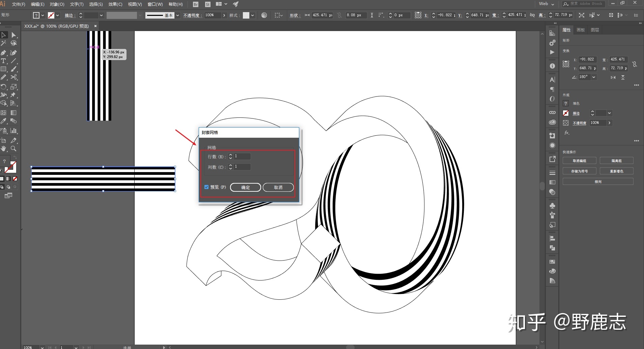This screenshot has width=644, height=349.
Task: Open the Character panel icon
Action: tap(552, 80)
